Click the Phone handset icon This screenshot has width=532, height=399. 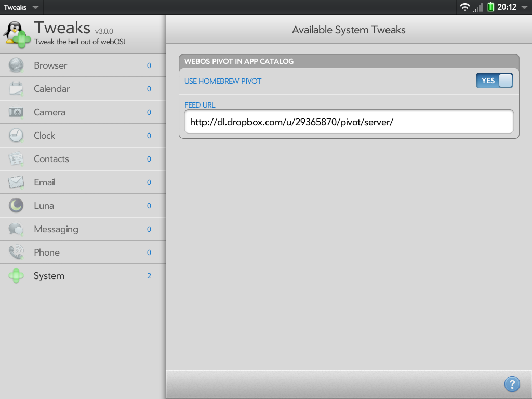coord(16,252)
